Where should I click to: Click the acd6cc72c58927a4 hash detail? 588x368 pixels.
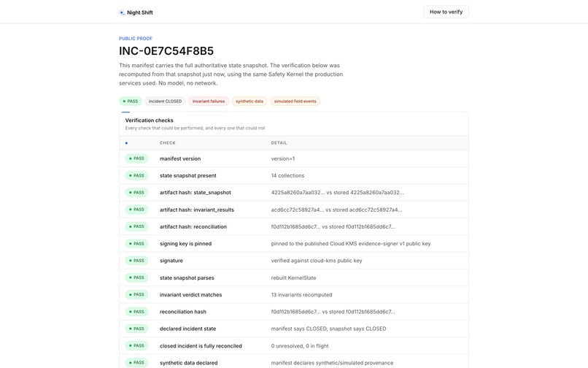pos(337,210)
